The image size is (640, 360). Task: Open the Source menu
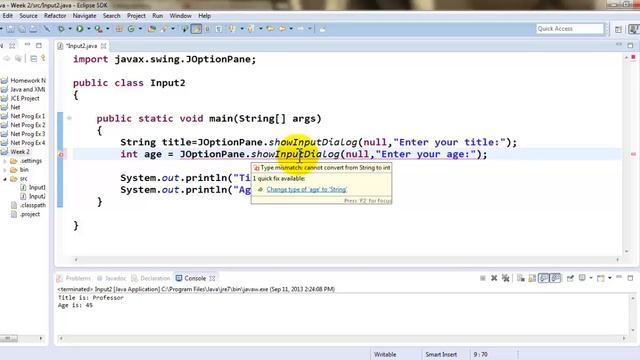click(28, 16)
